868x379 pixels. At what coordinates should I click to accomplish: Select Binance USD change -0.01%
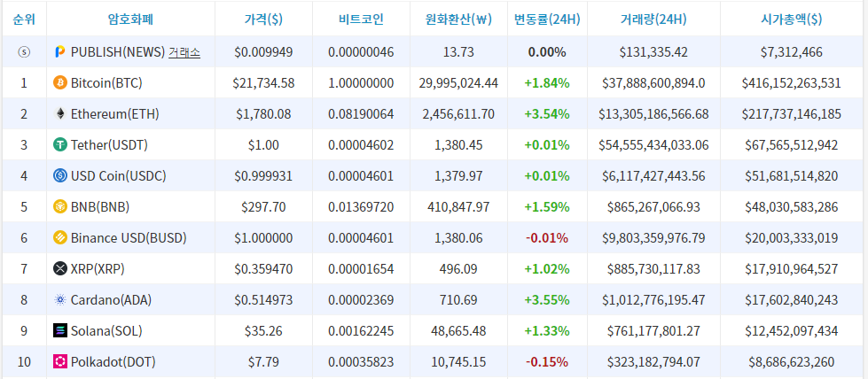[547, 238]
